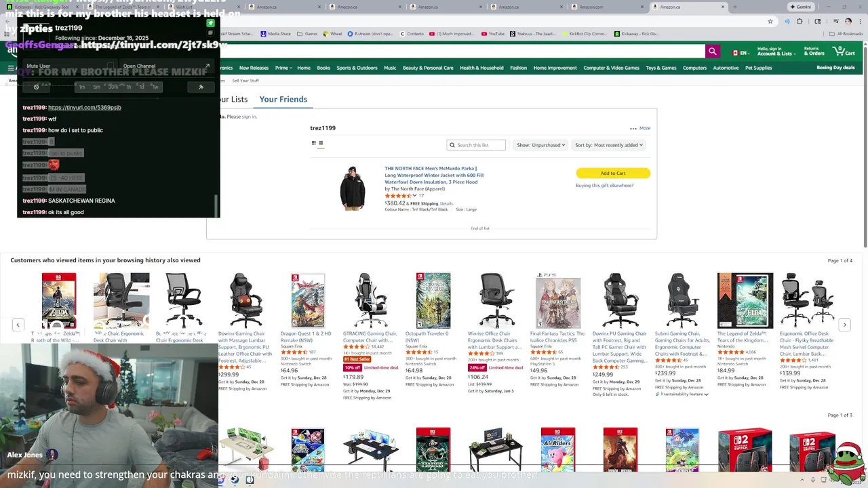Click the Chrome profile avatar
The height and width of the screenshot is (488, 868).
pyautogui.click(x=848, y=21)
